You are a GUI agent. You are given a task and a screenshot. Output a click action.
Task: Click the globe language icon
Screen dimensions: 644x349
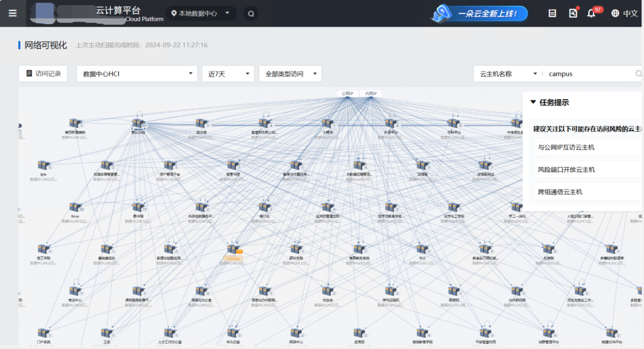point(615,14)
